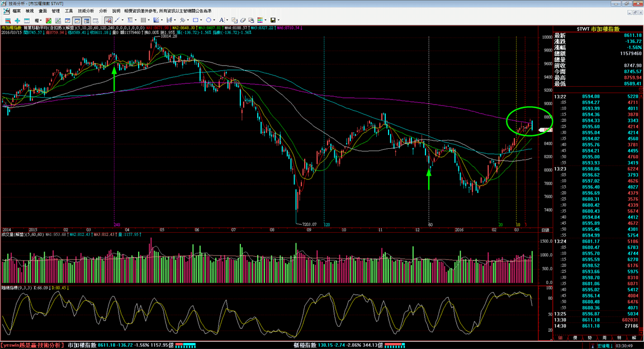Image resolution: width=644 pixels, height=349 pixels.
Task: Click the blue crosshair cursor icon
Action: pos(17,20)
